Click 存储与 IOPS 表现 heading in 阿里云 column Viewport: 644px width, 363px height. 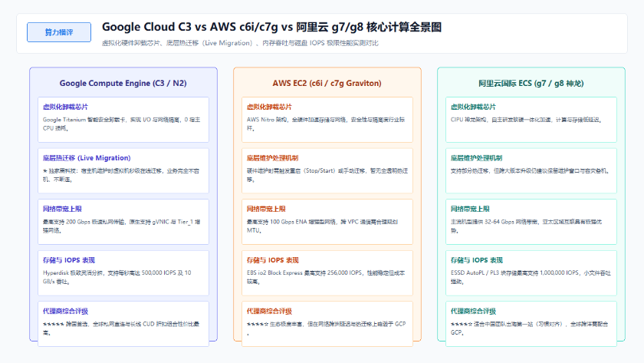[x=476, y=260]
